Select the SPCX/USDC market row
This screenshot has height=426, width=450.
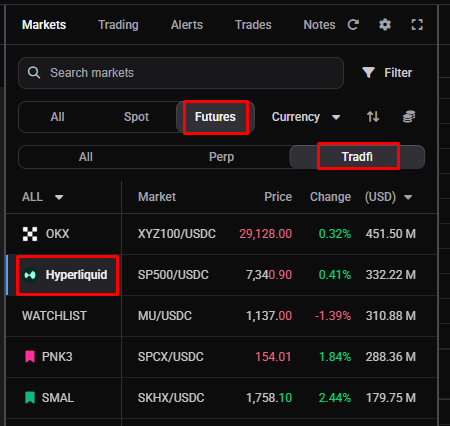(x=279, y=357)
